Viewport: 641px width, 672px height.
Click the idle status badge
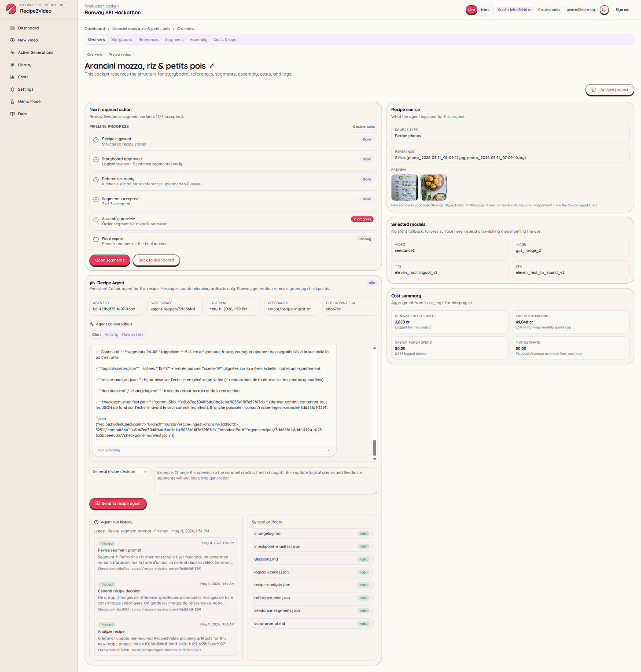[372, 283]
